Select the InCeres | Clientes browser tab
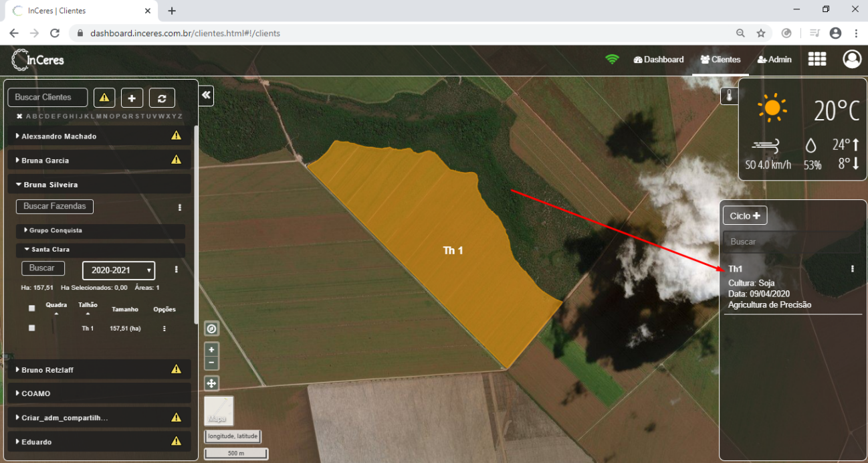868x463 pixels. tap(80, 11)
